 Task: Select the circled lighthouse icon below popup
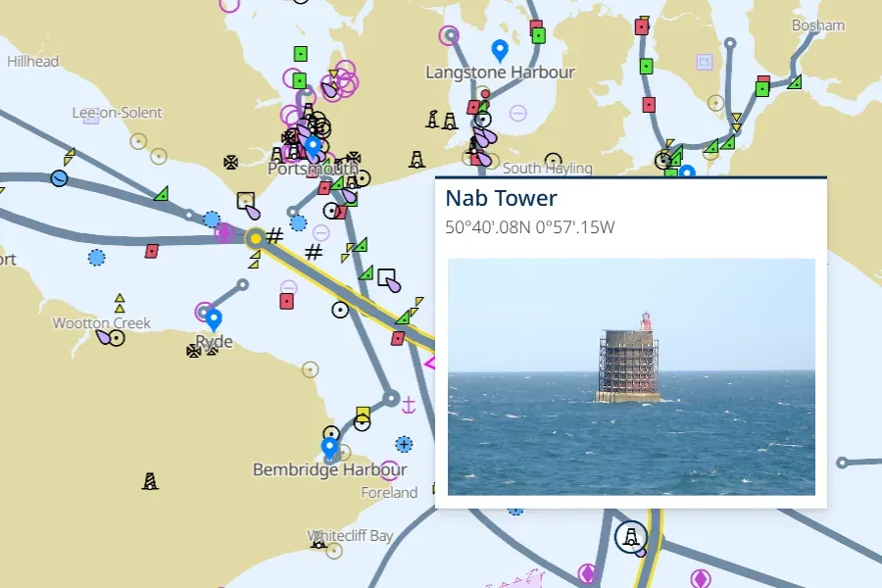coord(632,536)
